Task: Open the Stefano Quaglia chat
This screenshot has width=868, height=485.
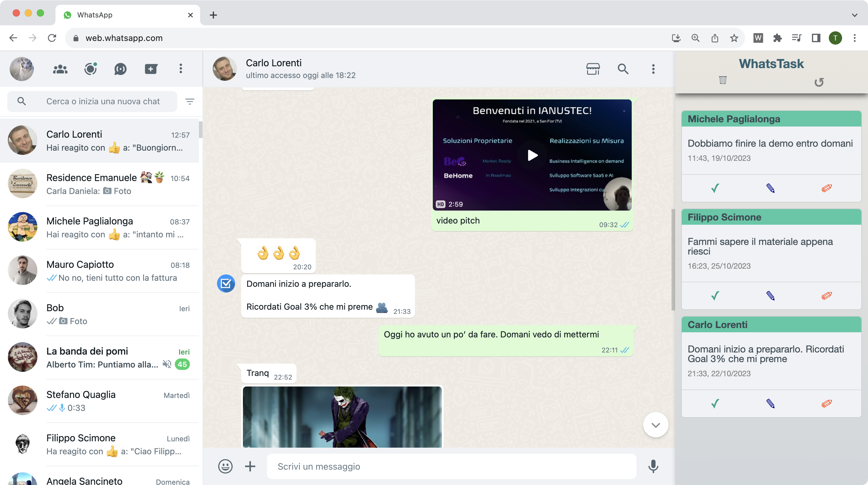Action: pos(99,401)
